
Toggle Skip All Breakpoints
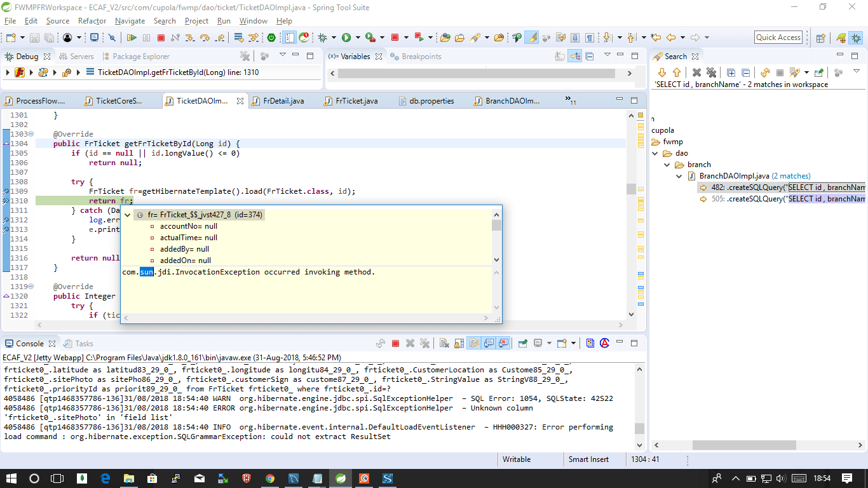tap(112, 38)
